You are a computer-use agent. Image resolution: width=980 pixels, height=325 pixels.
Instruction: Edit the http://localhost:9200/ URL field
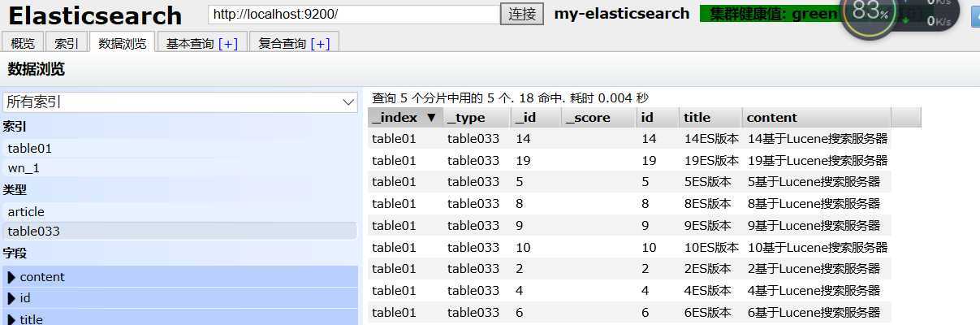pos(353,14)
